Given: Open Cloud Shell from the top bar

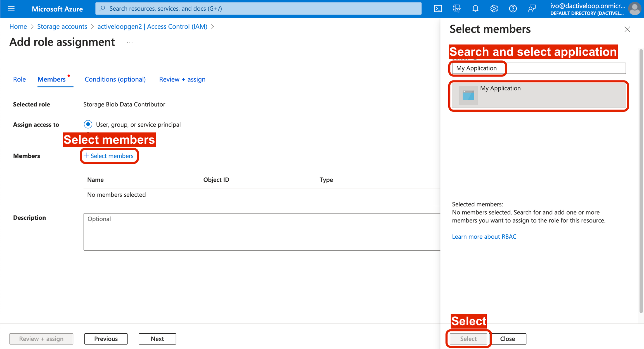Looking at the screenshot, I should click(438, 9).
